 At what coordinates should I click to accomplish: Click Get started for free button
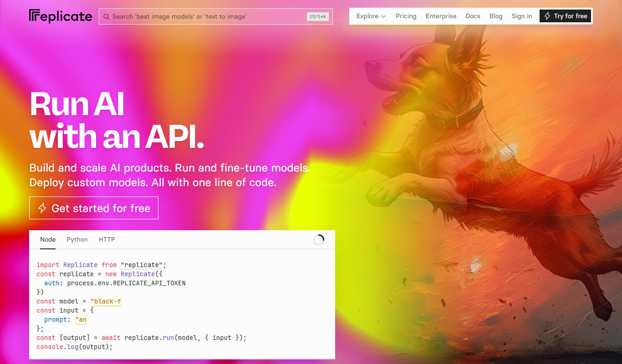[x=94, y=208]
